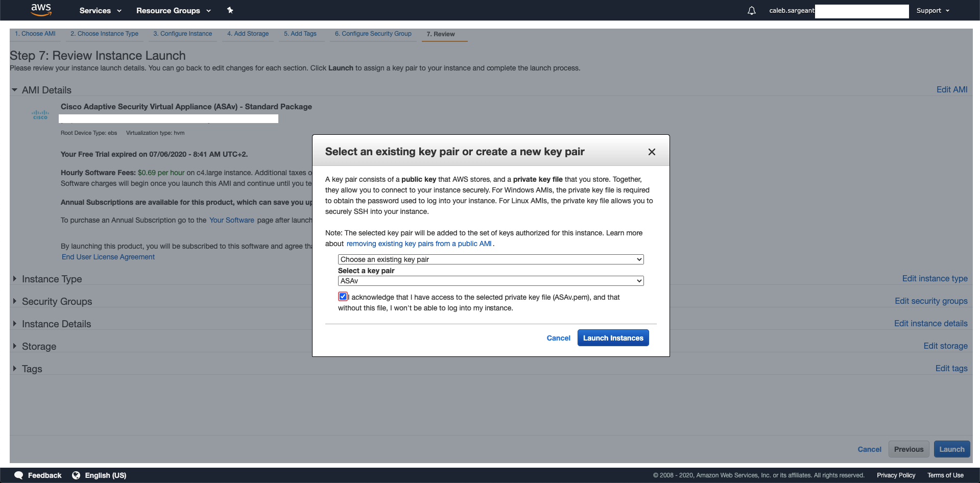980x483 pixels.
Task: Open the Privacy Policy link
Action: coord(896,475)
